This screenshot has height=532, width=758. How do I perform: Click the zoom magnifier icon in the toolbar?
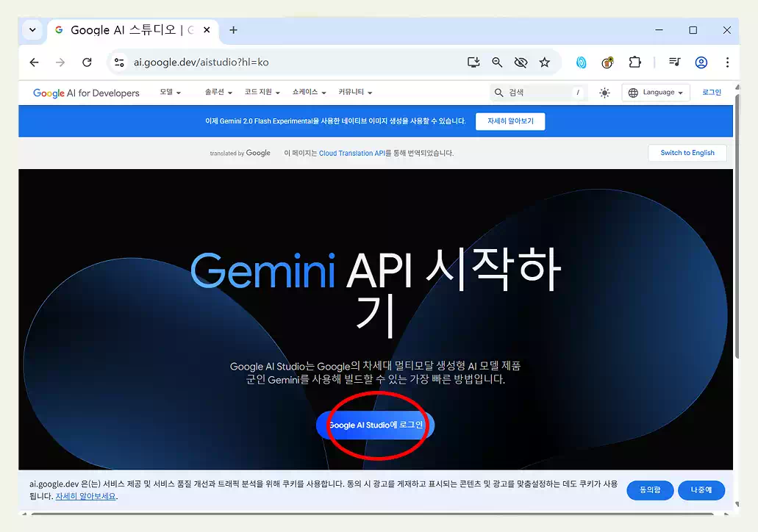click(x=497, y=62)
